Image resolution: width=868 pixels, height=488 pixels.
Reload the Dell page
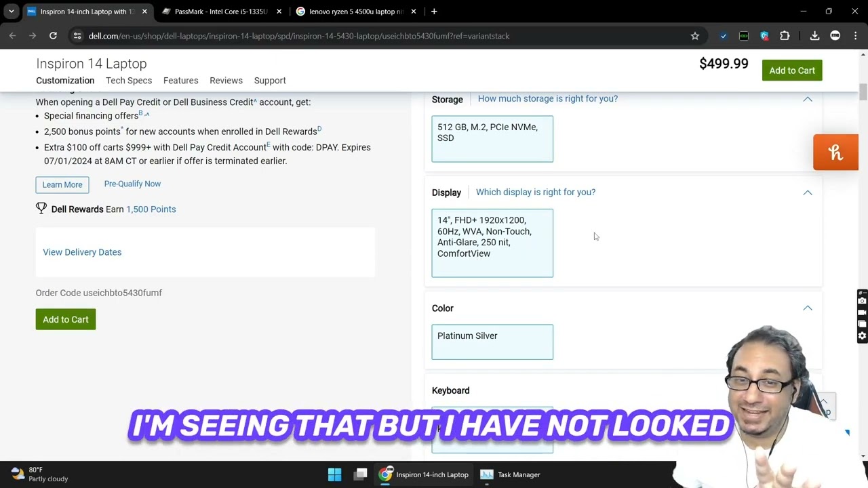[53, 36]
